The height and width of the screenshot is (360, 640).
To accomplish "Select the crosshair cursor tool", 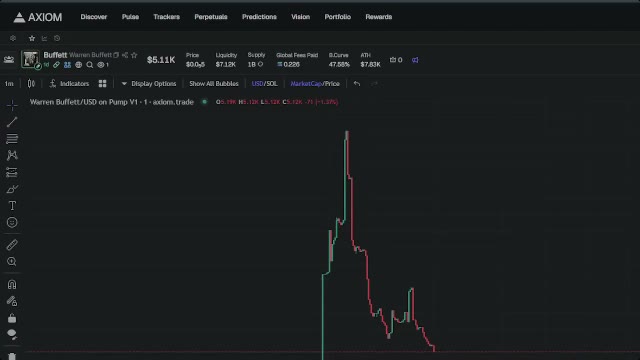I will click(x=12, y=105).
